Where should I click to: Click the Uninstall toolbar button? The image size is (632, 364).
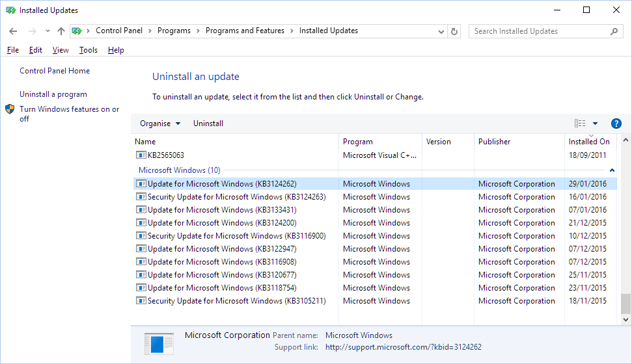tap(208, 123)
